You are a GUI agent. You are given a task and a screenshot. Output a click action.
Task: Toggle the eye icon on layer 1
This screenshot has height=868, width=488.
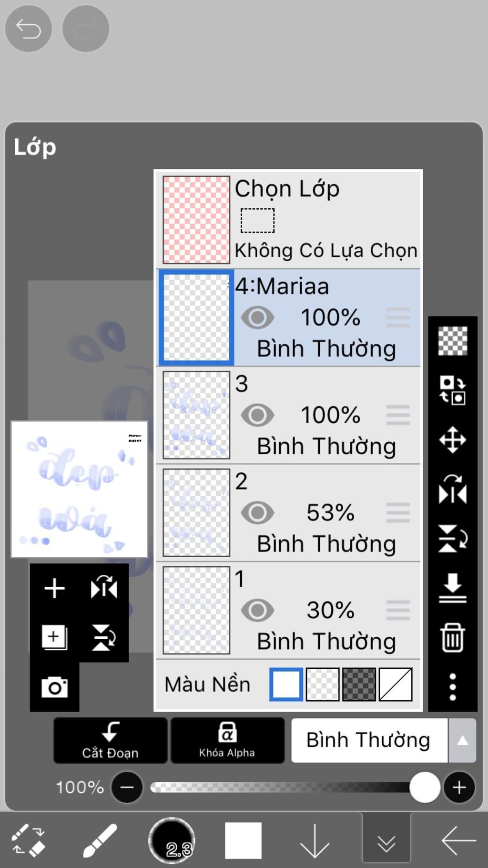tap(257, 610)
